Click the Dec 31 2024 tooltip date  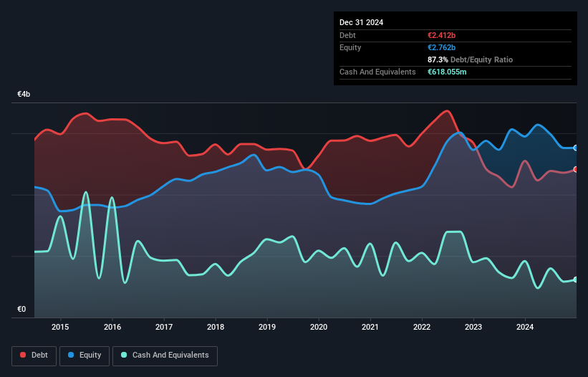coord(361,22)
